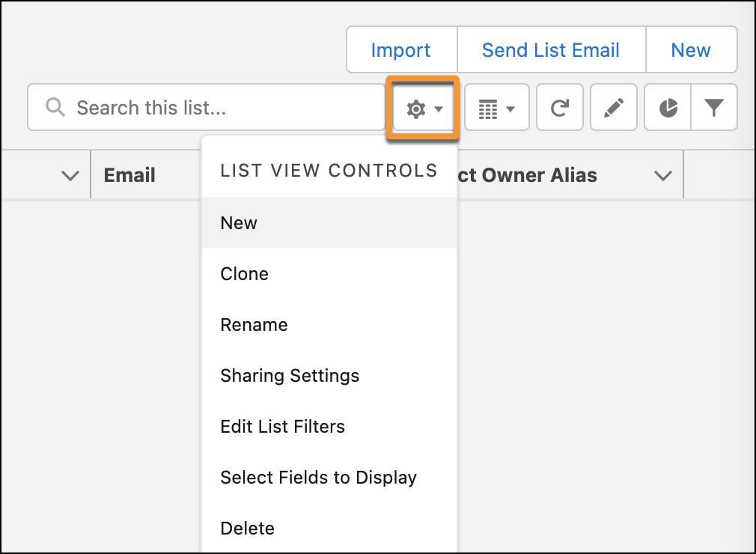Click the Import button

tap(401, 49)
